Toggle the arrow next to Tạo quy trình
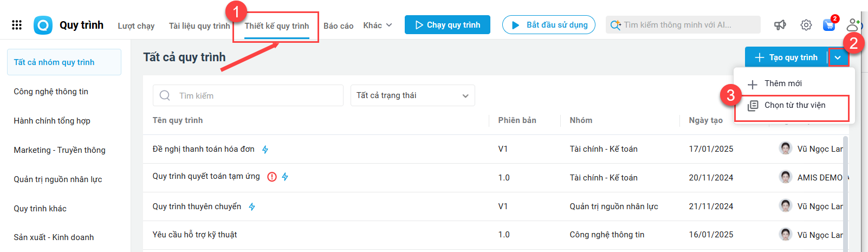The height and width of the screenshot is (252, 868). [x=838, y=57]
